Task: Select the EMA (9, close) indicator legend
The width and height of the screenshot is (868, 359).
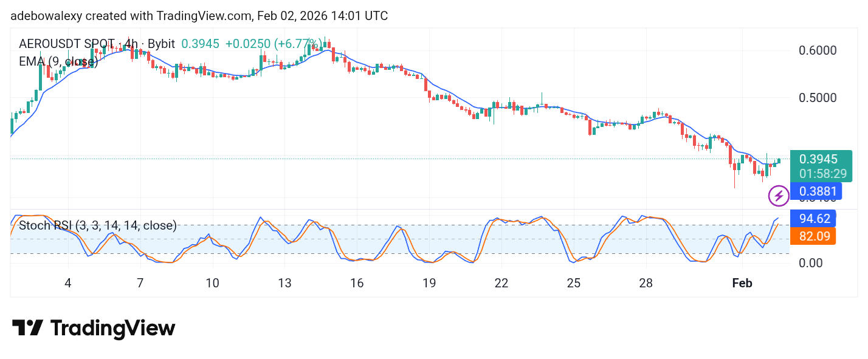Action: pos(58,61)
